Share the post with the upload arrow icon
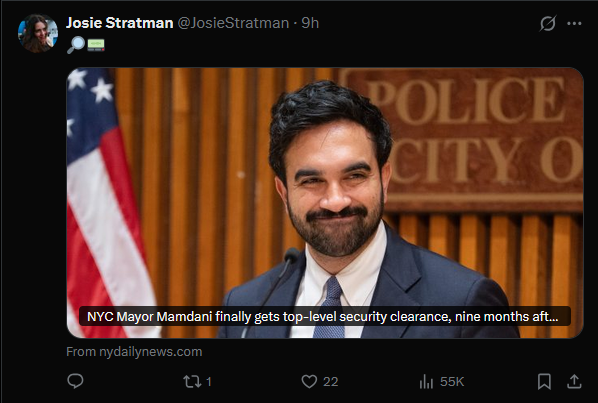 [574, 381]
